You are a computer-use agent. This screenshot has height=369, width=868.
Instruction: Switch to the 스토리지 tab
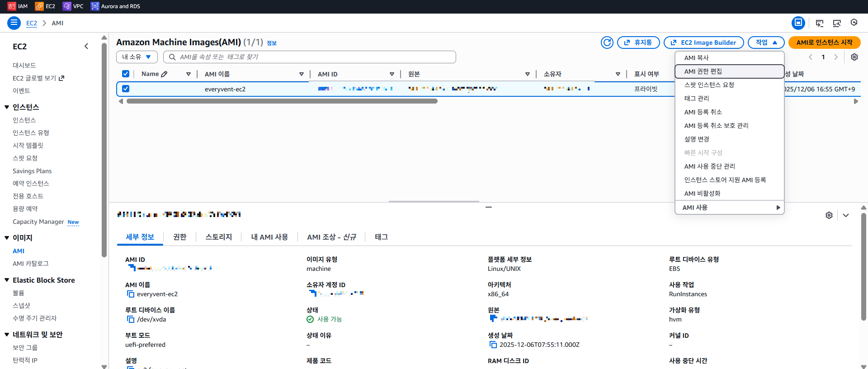click(x=218, y=237)
